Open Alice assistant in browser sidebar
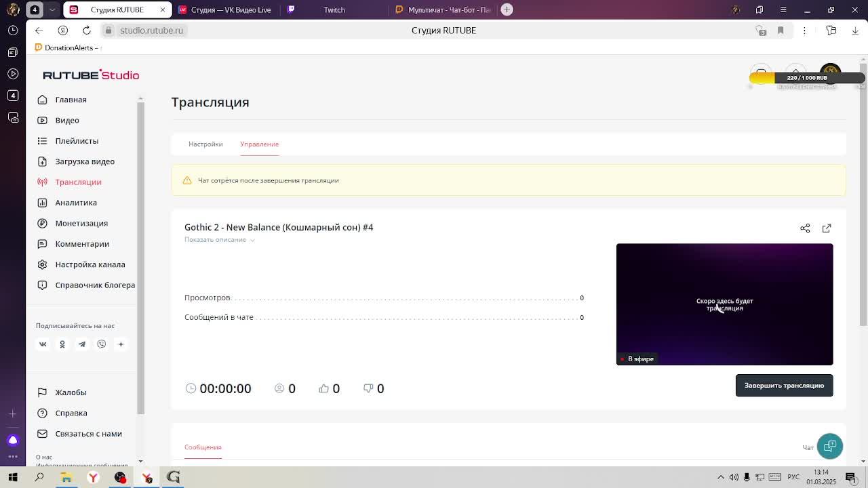The width and height of the screenshot is (868, 488). pyautogui.click(x=13, y=440)
